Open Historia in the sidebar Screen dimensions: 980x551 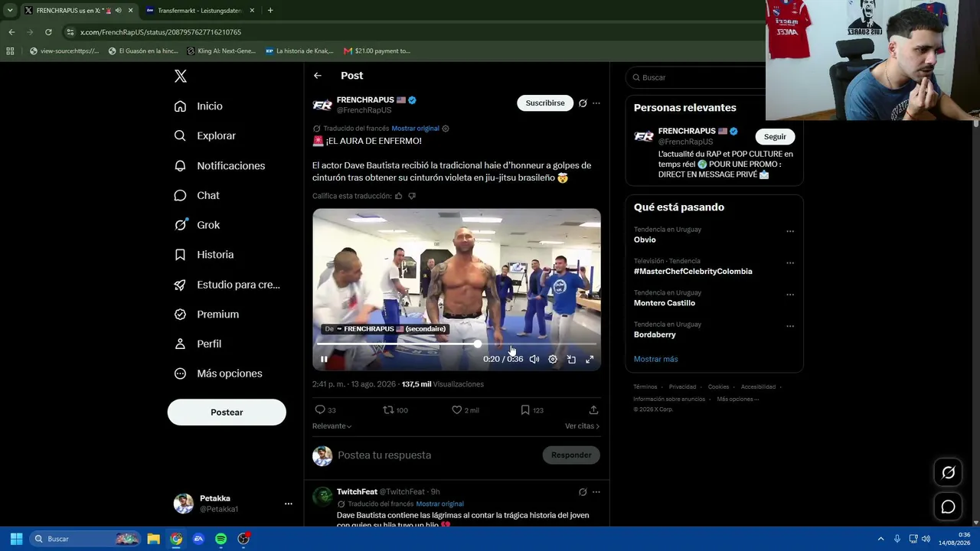tap(204, 255)
